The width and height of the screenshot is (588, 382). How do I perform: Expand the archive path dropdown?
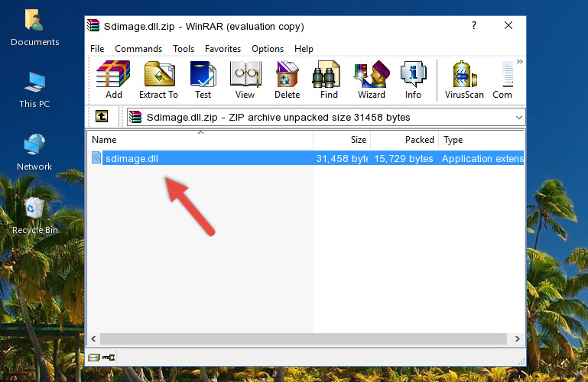click(519, 117)
